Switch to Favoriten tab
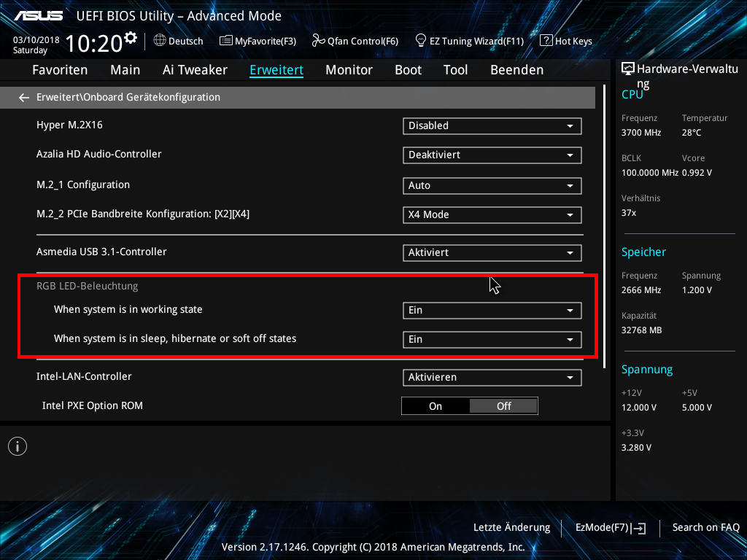Viewport: 747px width, 560px height. coord(60,70)
